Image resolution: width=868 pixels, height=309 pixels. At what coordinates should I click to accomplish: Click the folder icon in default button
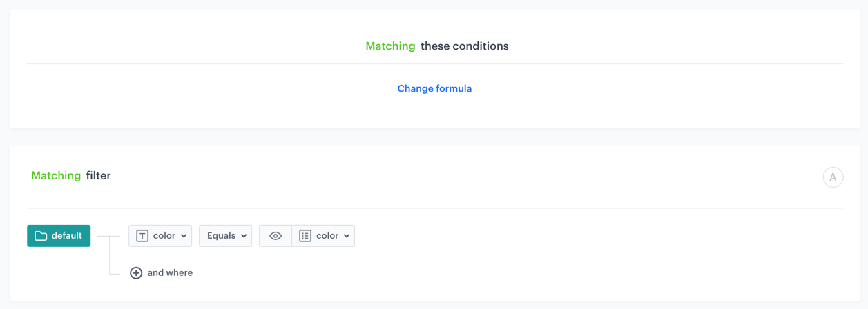click(x=41, y=236)
